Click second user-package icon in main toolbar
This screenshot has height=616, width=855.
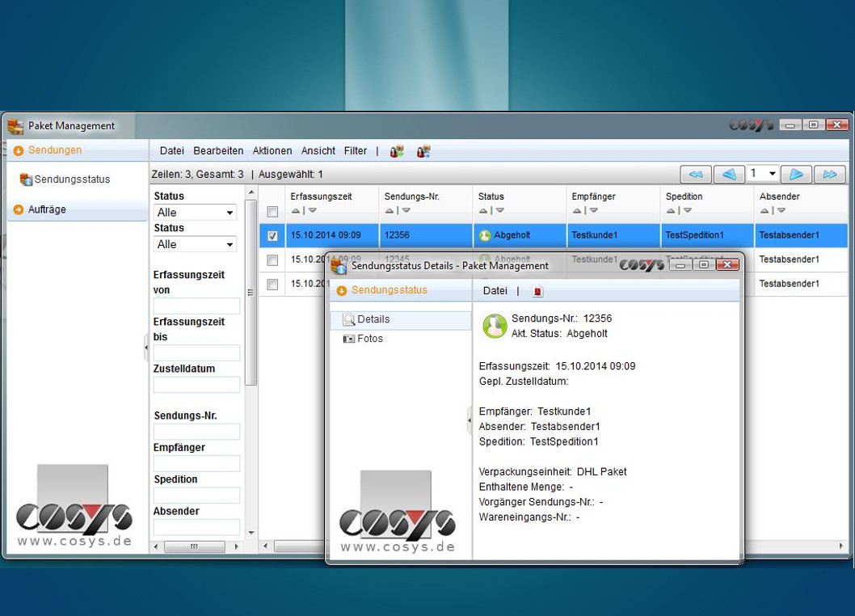[x=423, y=151]
